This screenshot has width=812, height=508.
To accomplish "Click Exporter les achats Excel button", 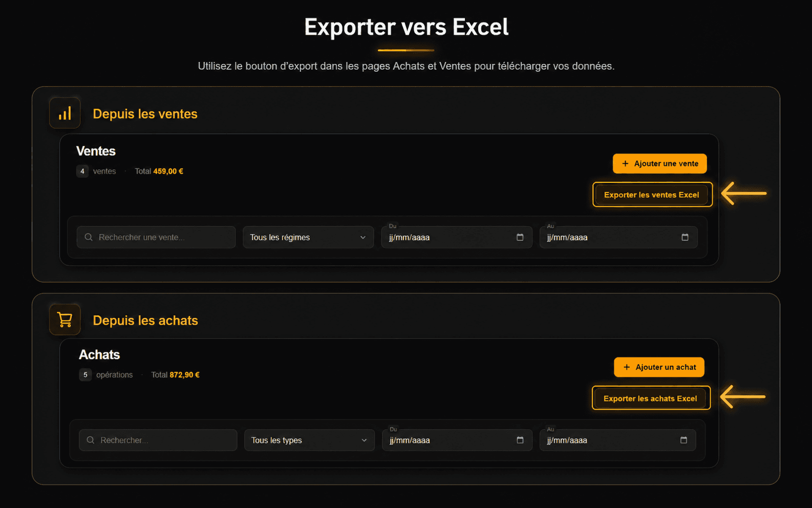I will tap(650, 398).
